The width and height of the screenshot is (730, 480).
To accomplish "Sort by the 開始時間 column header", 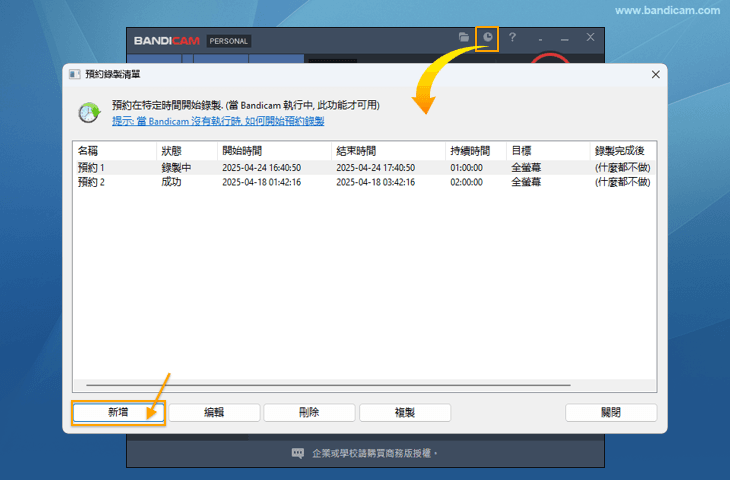I will (274, 151).
